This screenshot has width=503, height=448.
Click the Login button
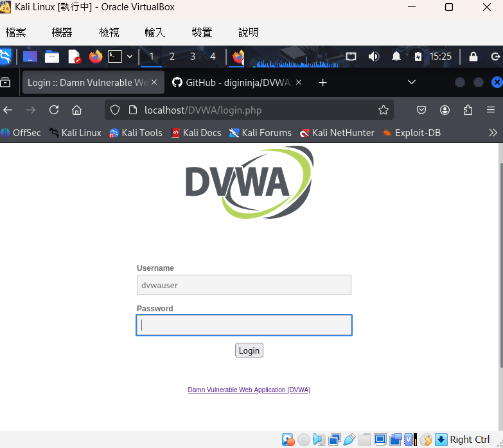[249, 350]
